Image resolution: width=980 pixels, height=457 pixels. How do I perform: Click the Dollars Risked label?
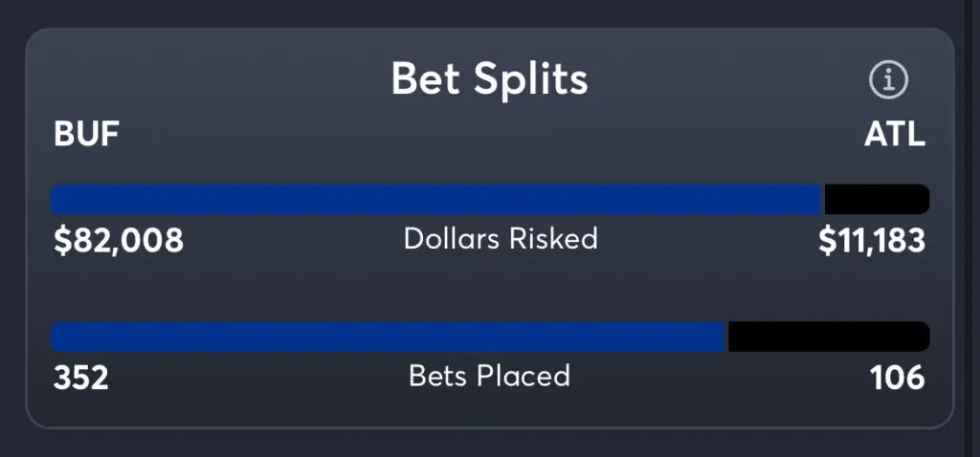coord(501,238)
